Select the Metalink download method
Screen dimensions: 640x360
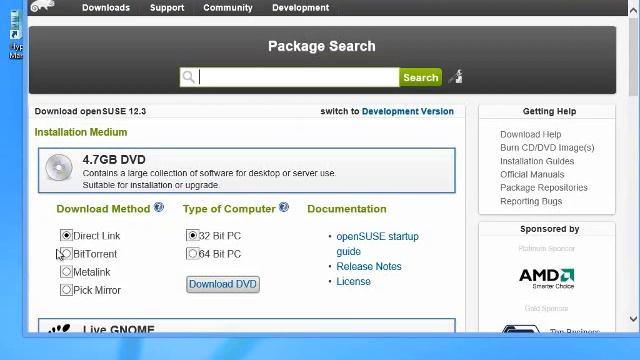[66, 271]
